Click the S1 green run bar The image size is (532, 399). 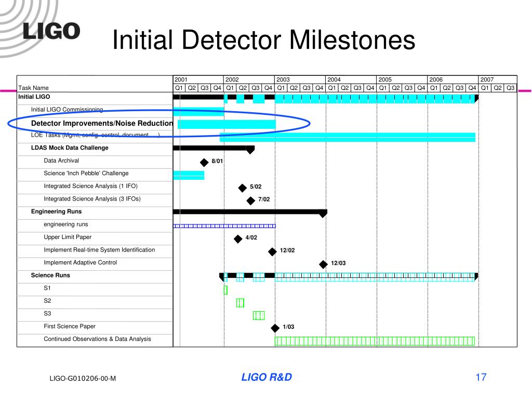point(225,290)
